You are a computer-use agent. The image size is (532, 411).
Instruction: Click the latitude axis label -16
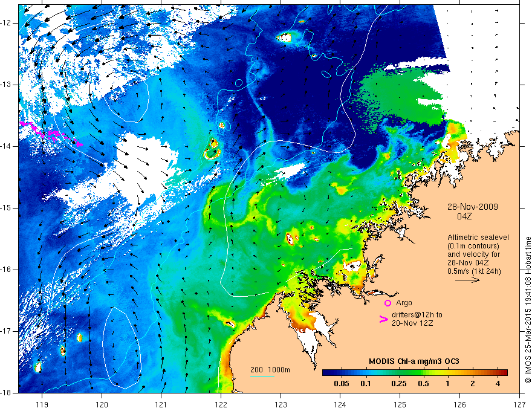[7, 270]
